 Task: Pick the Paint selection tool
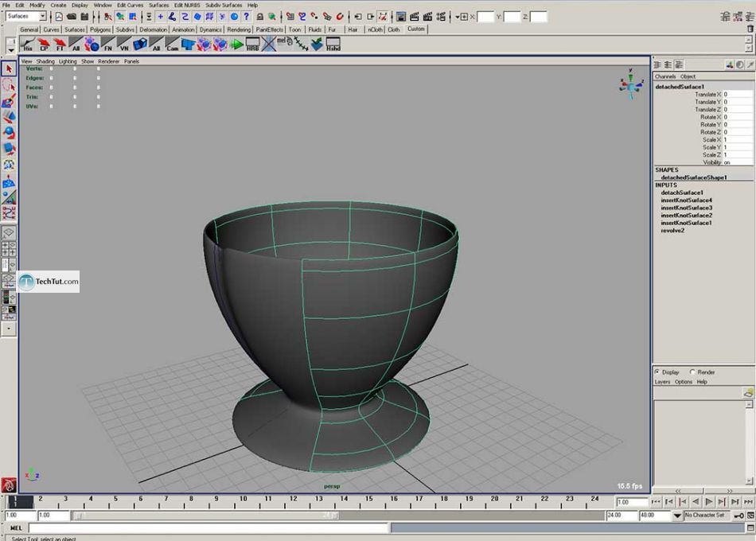[9, 101]
